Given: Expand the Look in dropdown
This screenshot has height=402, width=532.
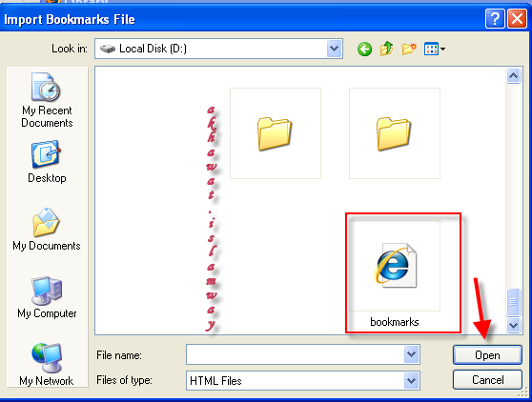Looking at the screenshot, I should (335, 49).
